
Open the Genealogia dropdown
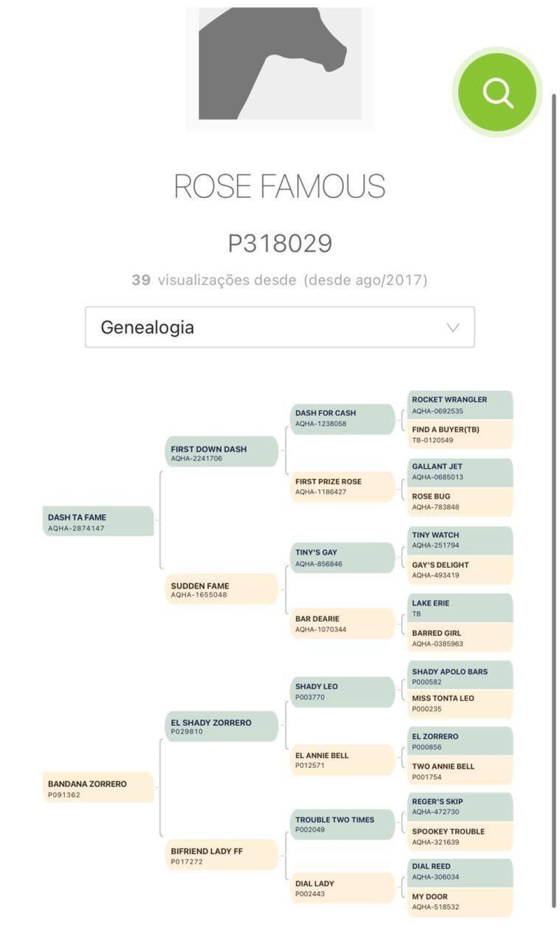(x=280, y=327)
